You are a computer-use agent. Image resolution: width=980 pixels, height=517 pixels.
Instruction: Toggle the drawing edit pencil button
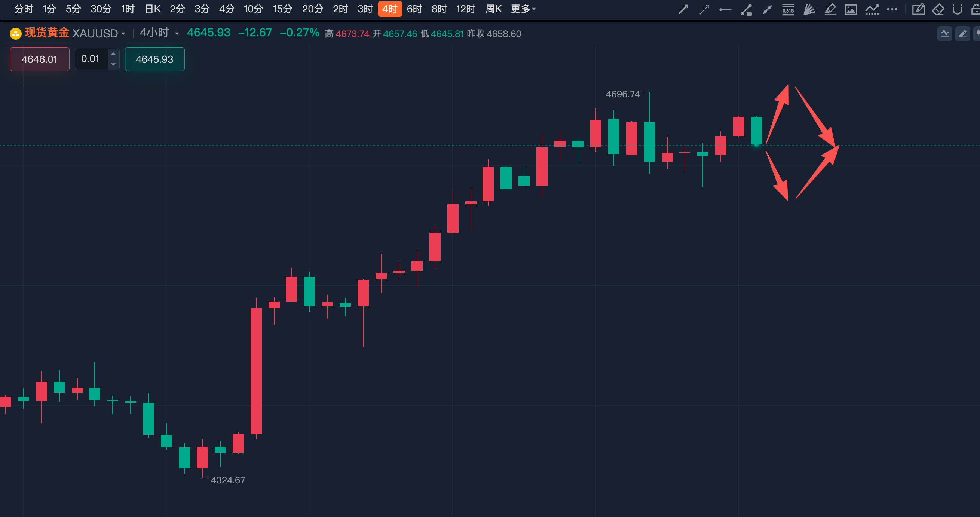tap(962, 34)
